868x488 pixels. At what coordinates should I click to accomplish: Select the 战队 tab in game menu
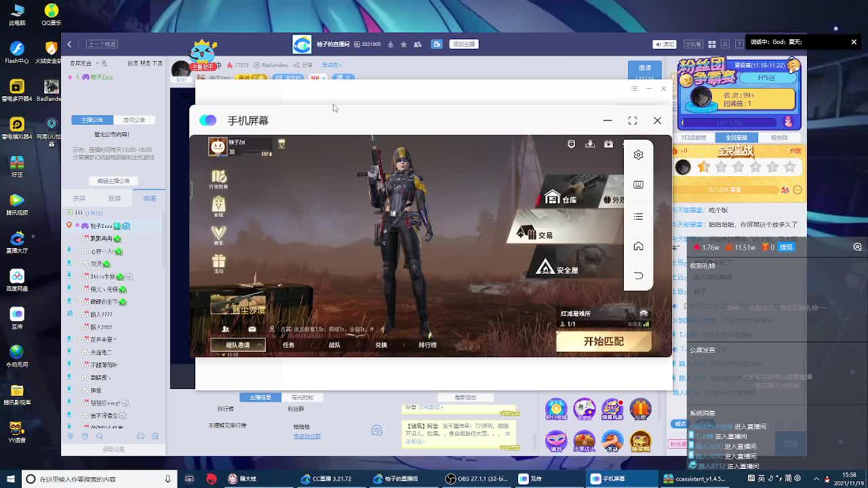(x=334, y=345)
